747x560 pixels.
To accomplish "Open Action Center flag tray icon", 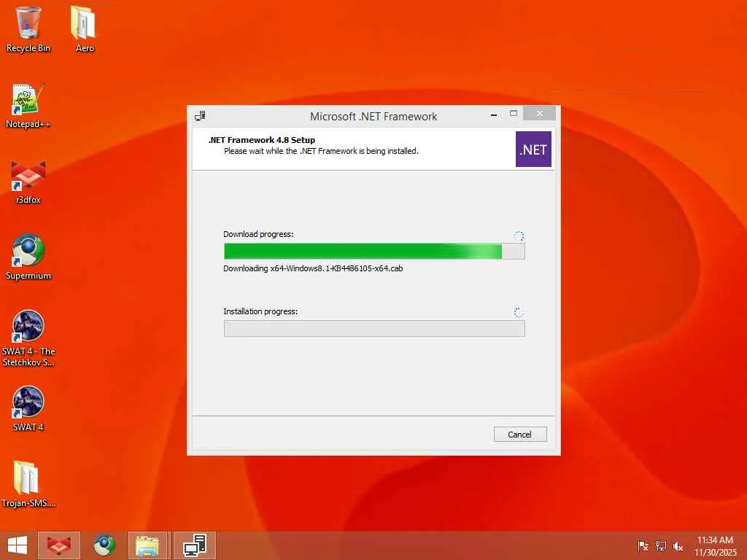I will 643,546.
